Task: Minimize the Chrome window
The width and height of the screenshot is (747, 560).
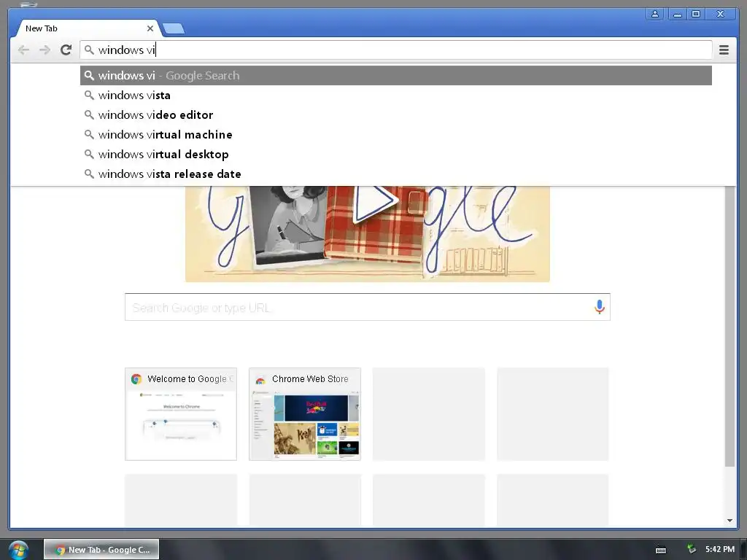Action: [x=677, y=15]
